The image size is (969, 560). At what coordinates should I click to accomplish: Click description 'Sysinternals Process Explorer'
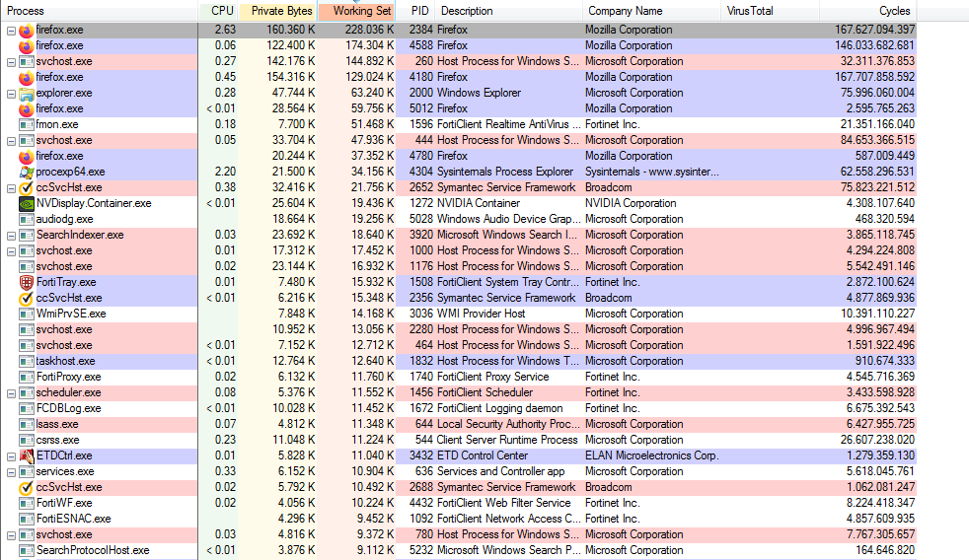tap(505, 172)
